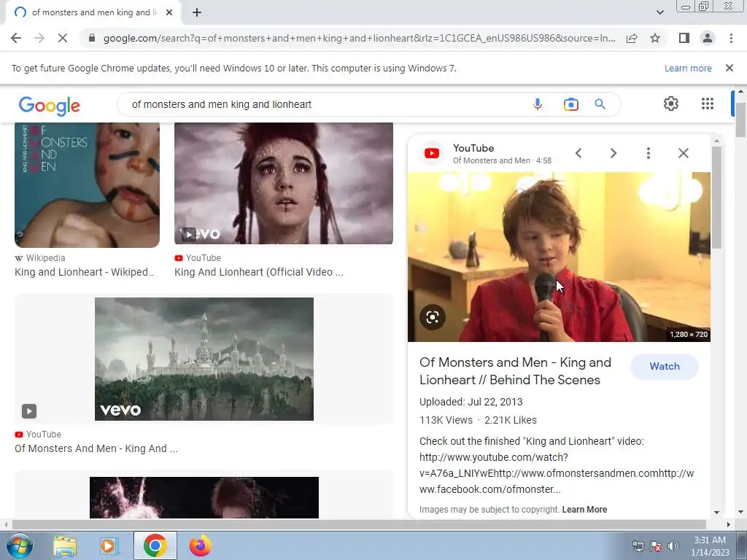This screenshot has width=747, height=560.
Task: Open the Chrome profile avatar
Action: (708, 38)
